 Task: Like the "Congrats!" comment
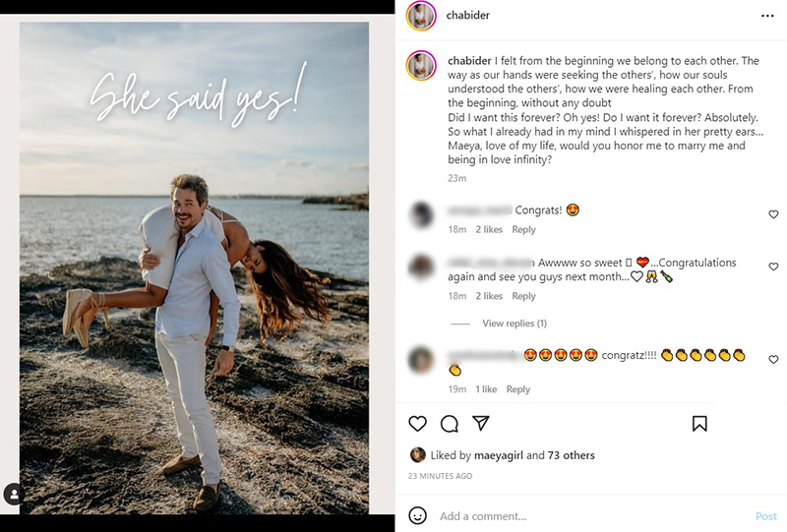point(773,214)
